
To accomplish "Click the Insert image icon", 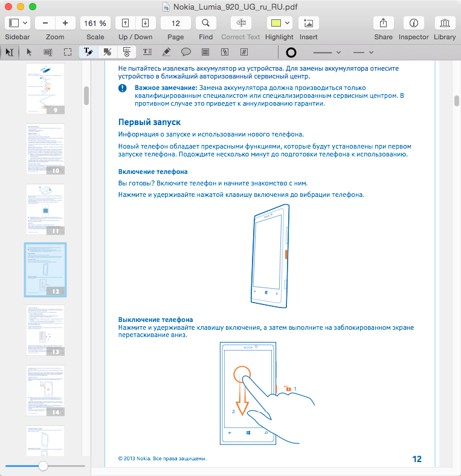I will coord(309,23).
